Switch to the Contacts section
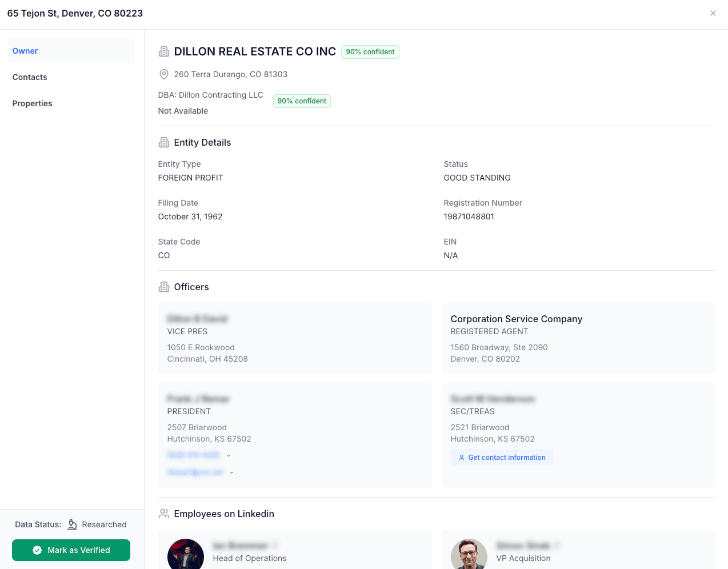Viewport: 728px width, 569px height. [29, 77]
